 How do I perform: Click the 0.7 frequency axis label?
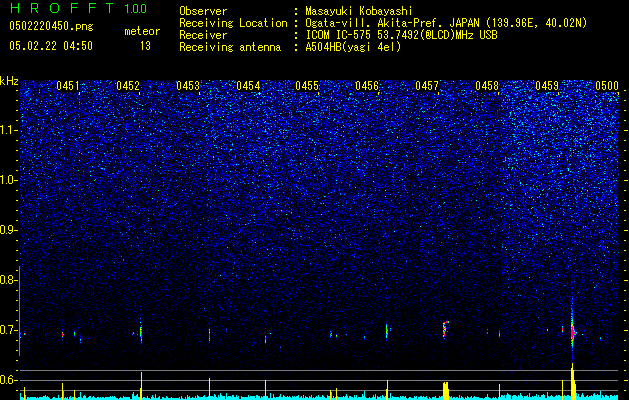[x=8, y=330]
